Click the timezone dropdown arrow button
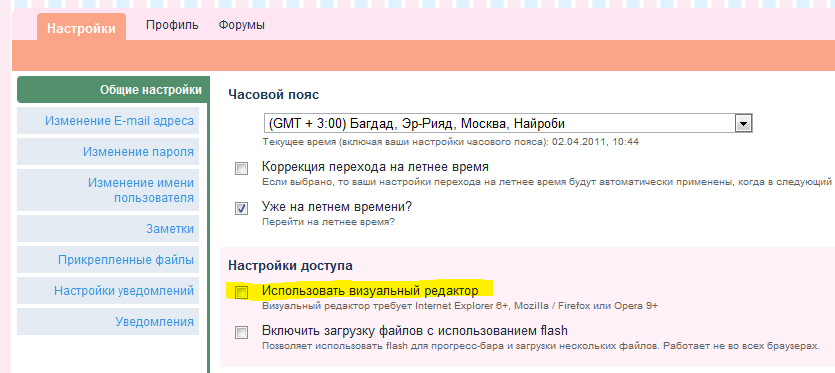Viewport: 835px width, 373px height. tap(743, 124)
